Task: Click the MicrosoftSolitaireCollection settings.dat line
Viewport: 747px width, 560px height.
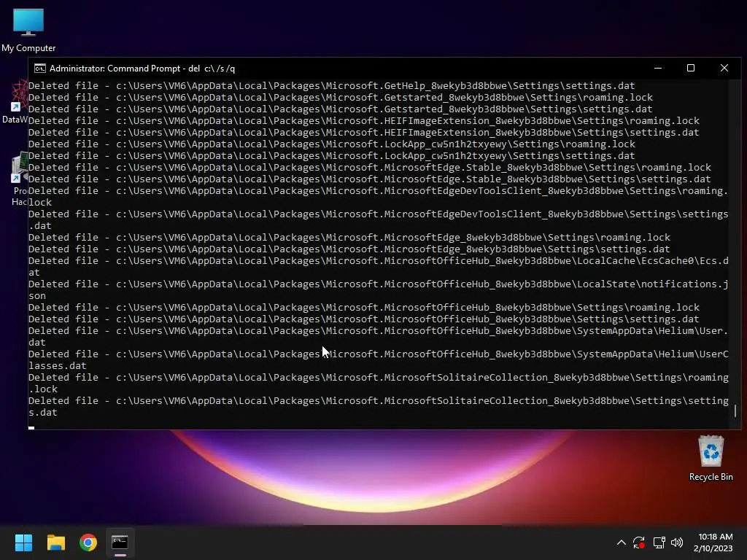Action: pyautogui.click(x=379, y=406)
